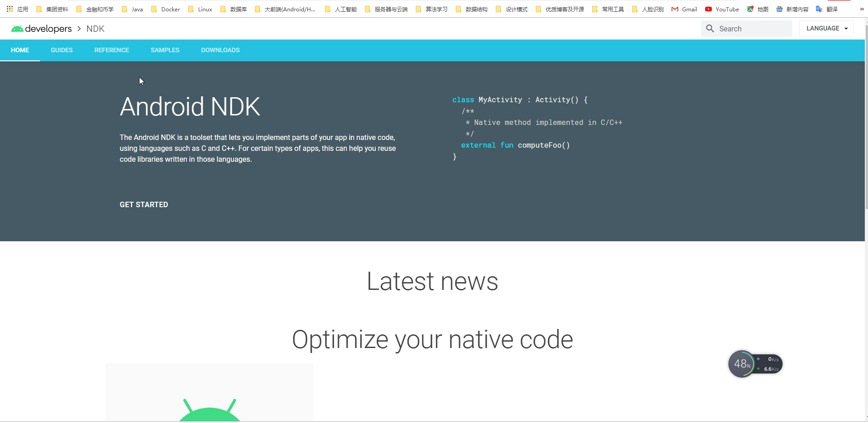
Task: Open the 金融和币学 bookmark folder
Action: (x=95, y=9)
